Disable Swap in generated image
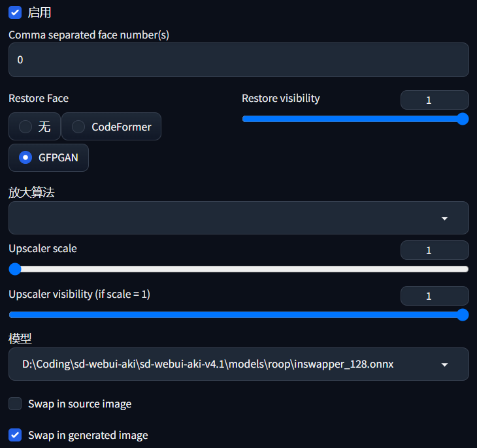Image resolution: width=477 pixels, height=448 pixels. 15,435
